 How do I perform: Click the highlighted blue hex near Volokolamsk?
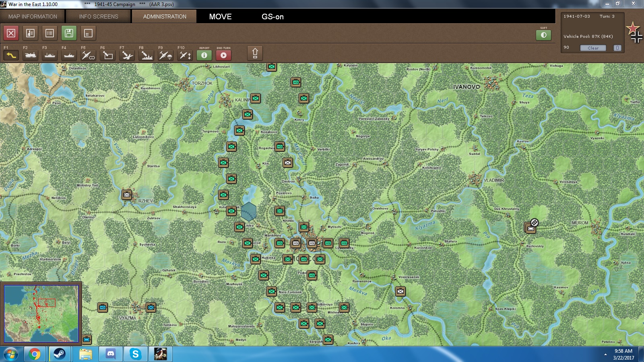(249, 212)
